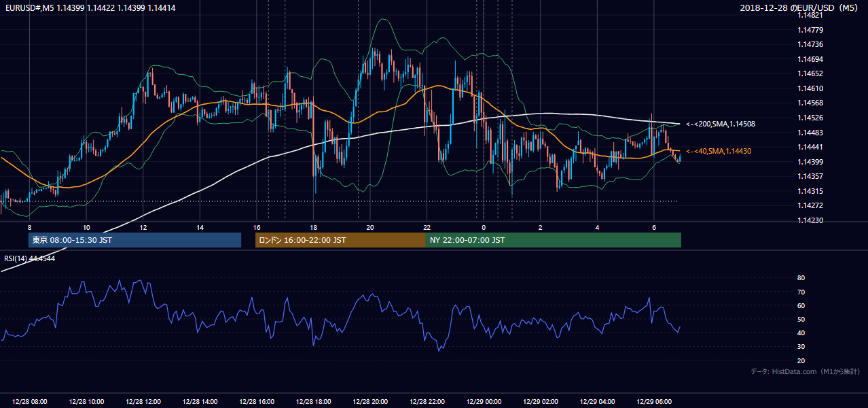Click the 12/29 06:00 time axis label

coord(654,402)
